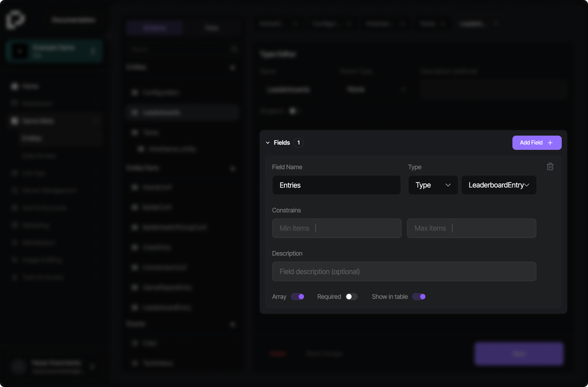Viewport: 588px width, 387px height.
Task: Delete the Entries field using the trash icon
Action: coord(550,166)
